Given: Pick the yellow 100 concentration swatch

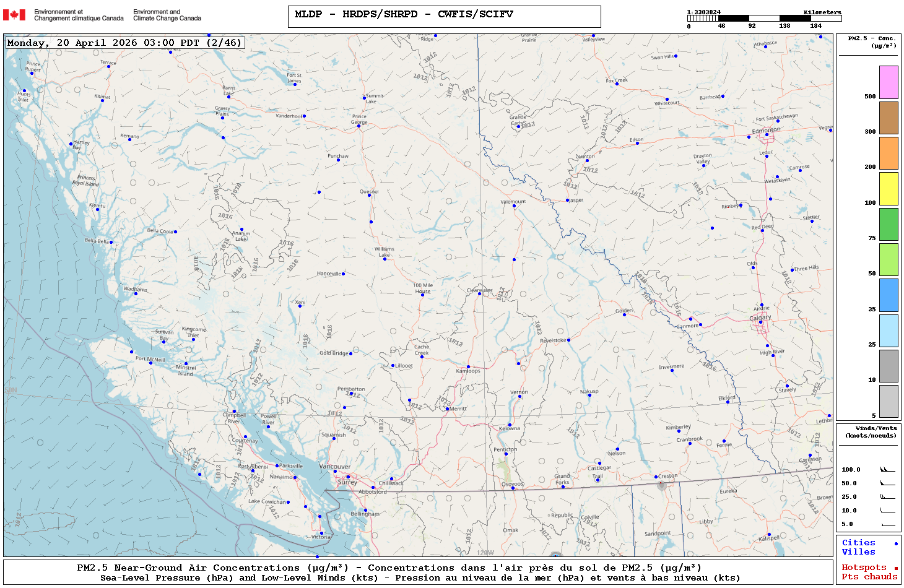Looking at the screenshot, I should 889,189.
